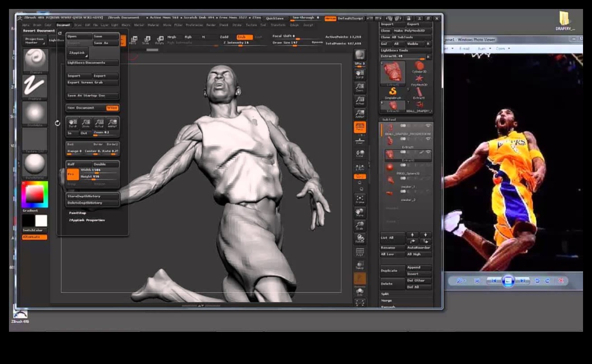Click the Rotate icon in the top shelf
Image resolution: width=592 pixels, height=364 pixels.
coord(159,40)
